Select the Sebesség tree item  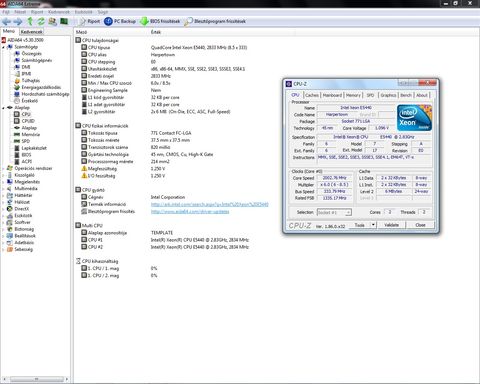click(23, 249)
